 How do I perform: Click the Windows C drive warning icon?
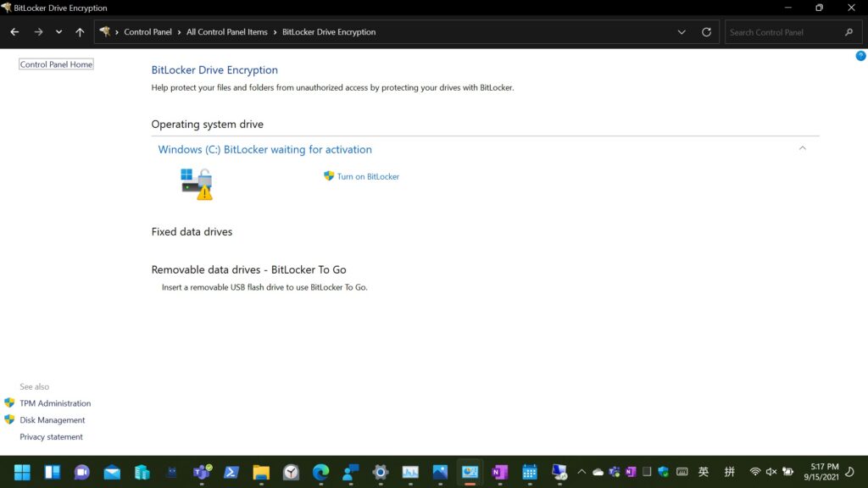tap(197, 184)
